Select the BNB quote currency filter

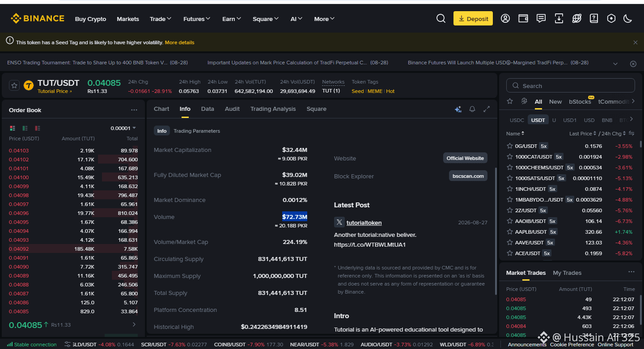pyautogui.click(x=607, y=120)
